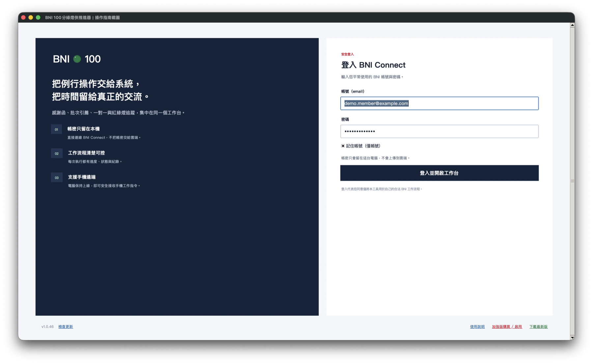The width and height of the screenshot is (593, 364).
Task: Click the 支援手機遠端 feature title
Action: tap(82, 177)
